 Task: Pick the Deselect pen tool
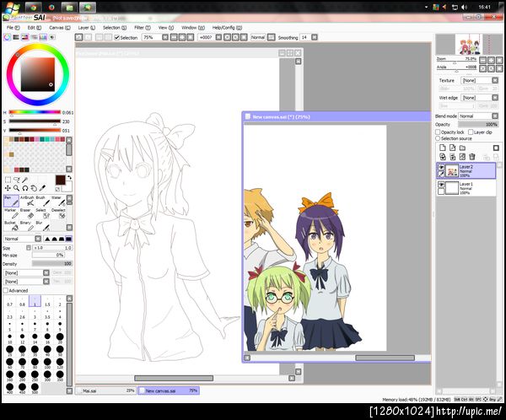(58, 213)
